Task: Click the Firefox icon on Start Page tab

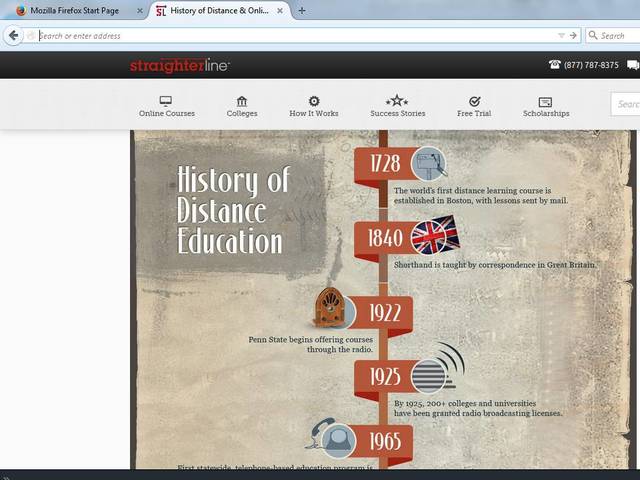Action: coord(20,11)
